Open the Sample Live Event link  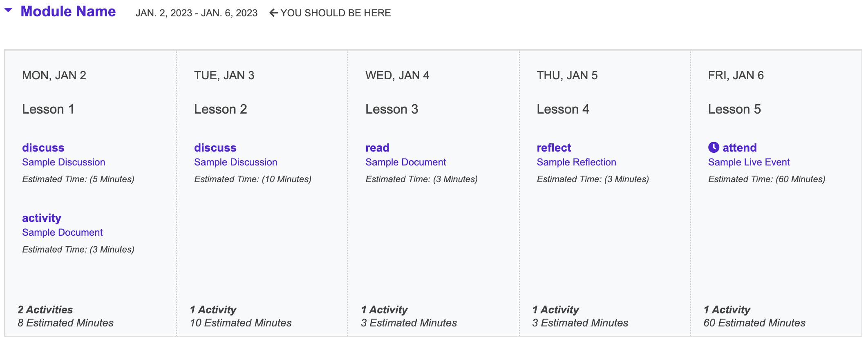click(749, 162)
